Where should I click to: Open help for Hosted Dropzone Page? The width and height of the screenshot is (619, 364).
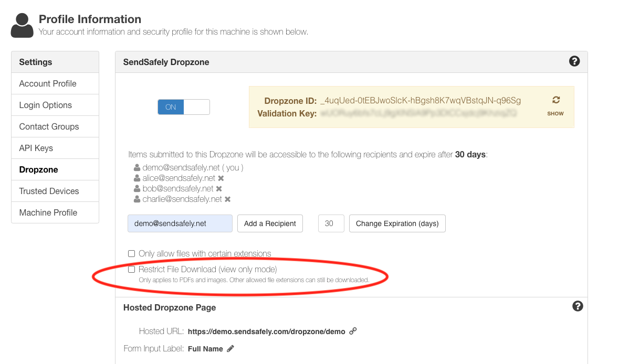578,306
